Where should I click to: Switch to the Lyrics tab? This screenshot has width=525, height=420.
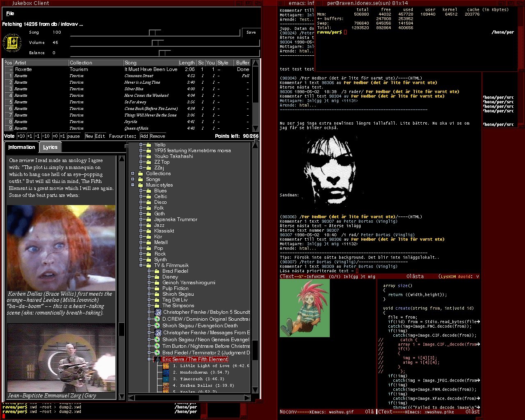pyautogui.click(x=50, y=147)
